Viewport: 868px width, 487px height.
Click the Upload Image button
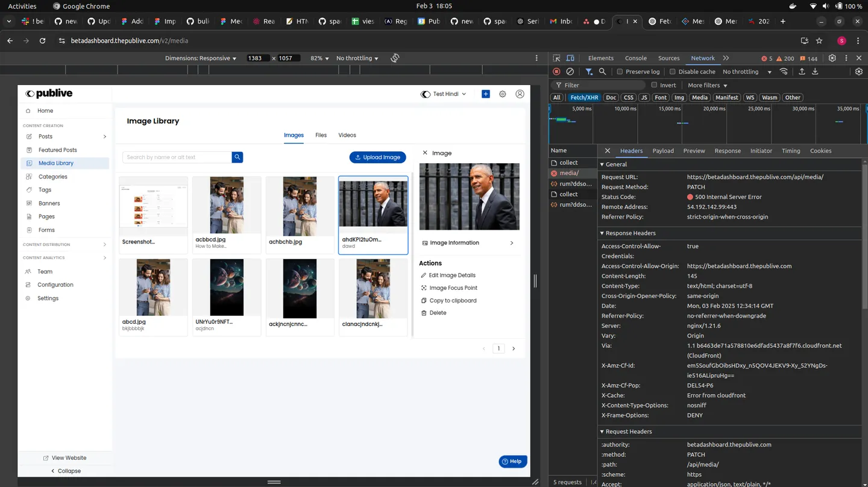pyautogui.click(x=378, y=157)
